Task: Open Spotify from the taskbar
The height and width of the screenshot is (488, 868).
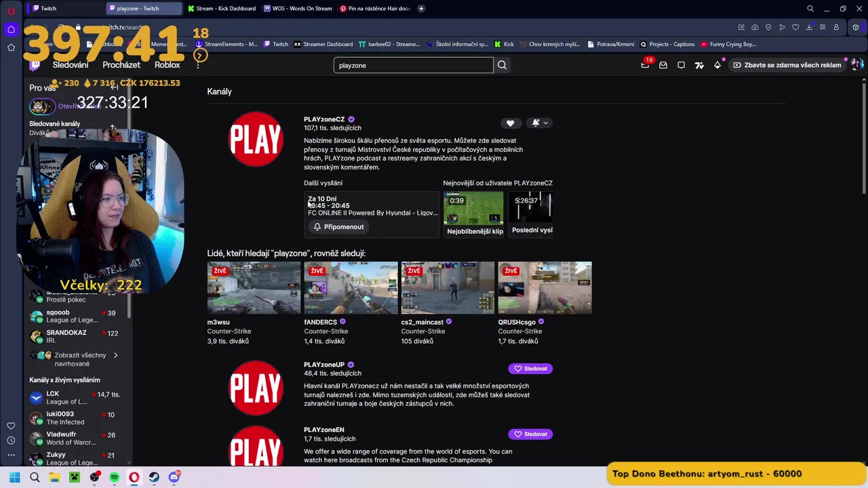Action: (114, 477)
